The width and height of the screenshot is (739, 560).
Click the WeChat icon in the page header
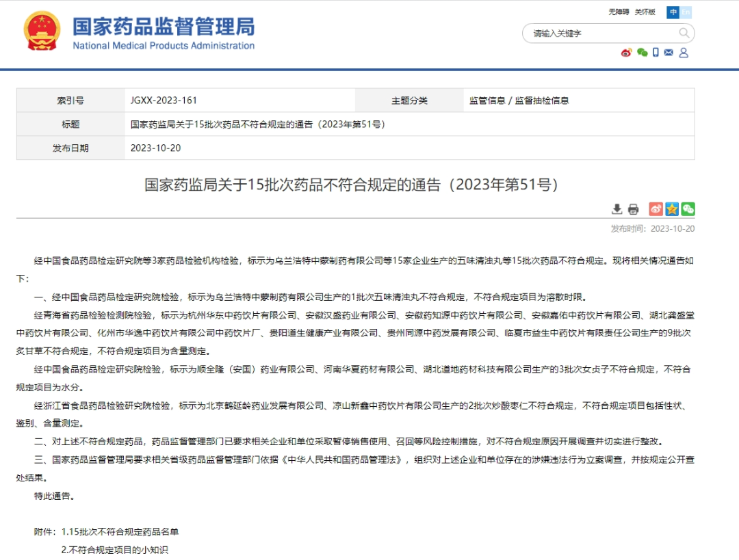pyautogui.click(x=642, y=53)
